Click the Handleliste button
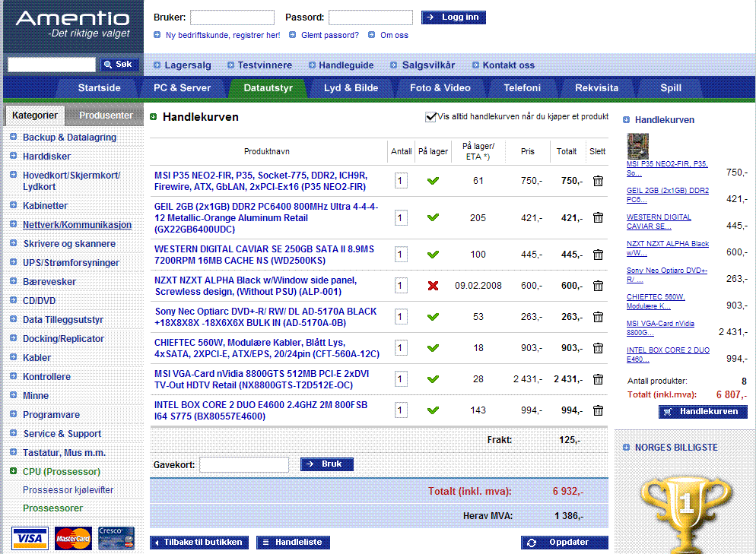 coord(293,543)
